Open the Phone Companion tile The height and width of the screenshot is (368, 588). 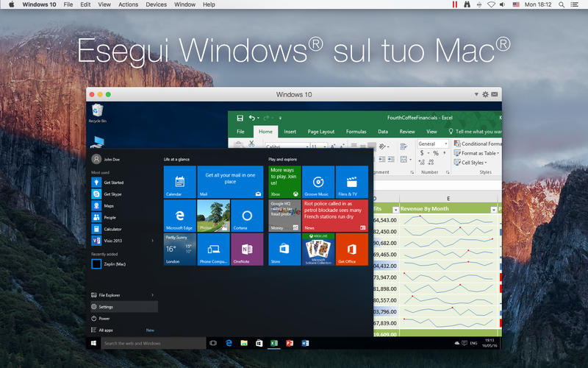[213, 250]
